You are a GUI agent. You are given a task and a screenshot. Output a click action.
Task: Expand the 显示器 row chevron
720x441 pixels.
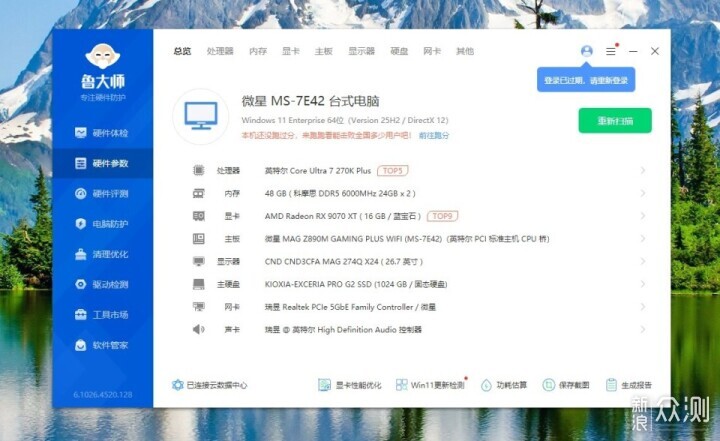[643, 261]
